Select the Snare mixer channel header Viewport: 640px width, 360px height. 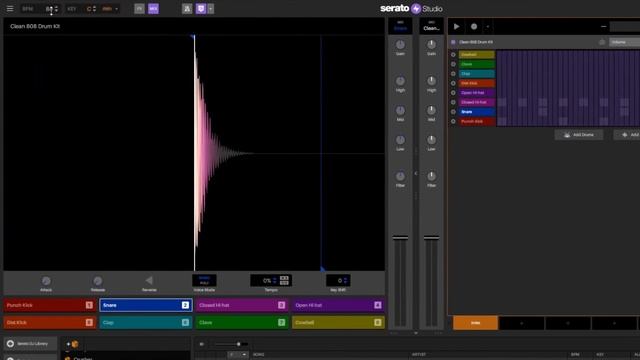400,26
